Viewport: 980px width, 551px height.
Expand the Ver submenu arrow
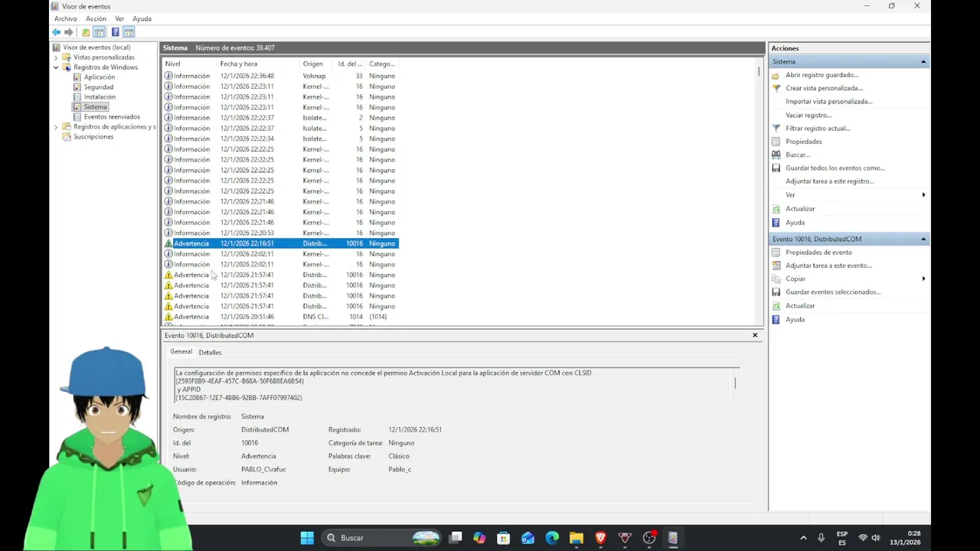tap(923, 195)
